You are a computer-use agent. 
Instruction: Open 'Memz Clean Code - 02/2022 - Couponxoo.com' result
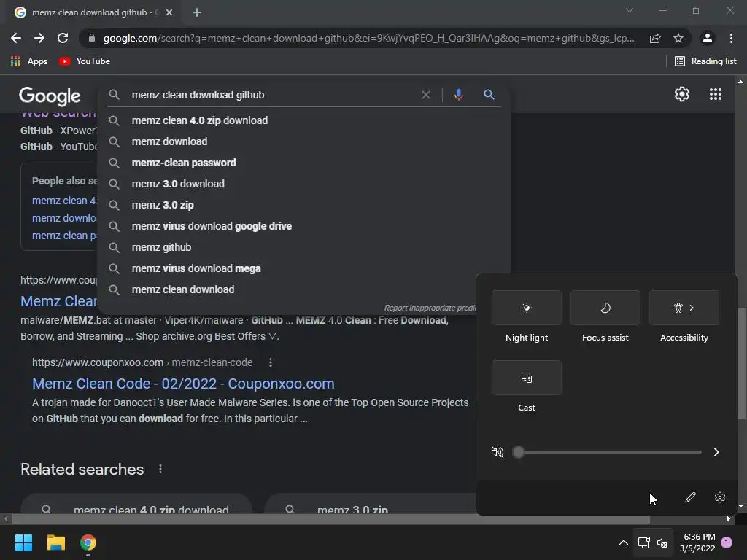[x=183, y=384]
